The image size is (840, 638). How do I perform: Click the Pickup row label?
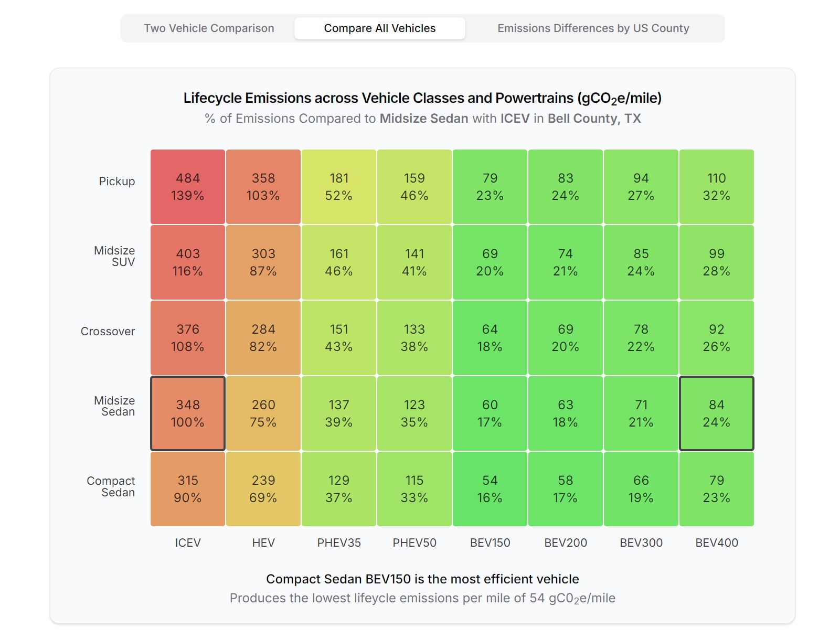pos(117,182)
